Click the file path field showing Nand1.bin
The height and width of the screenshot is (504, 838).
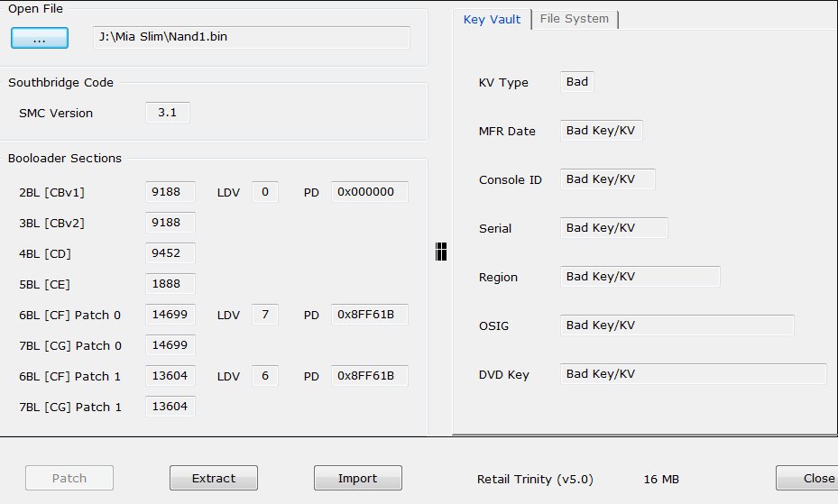252,38
